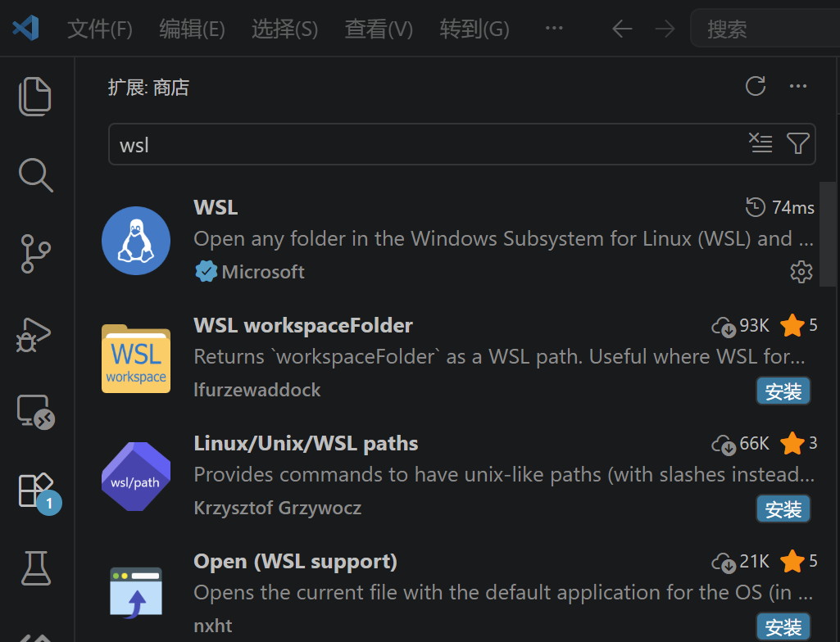Open the 查看(V) menu
Image resolution: width=840 pixels, height=642 pixels.
click(x=379, y=29)
